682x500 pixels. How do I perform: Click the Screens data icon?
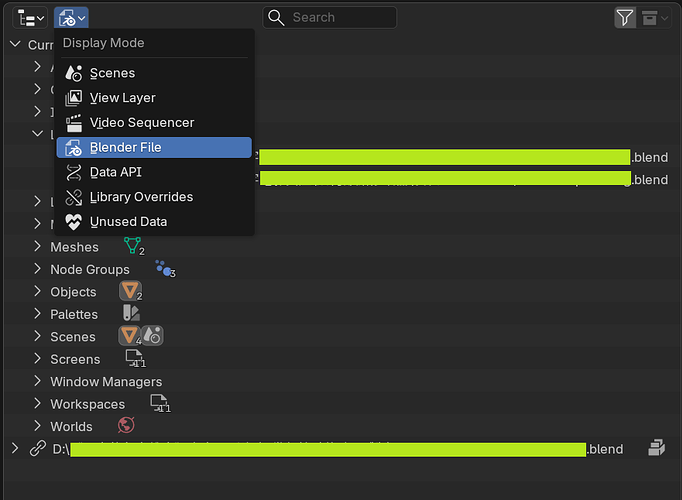coord(135,359)
